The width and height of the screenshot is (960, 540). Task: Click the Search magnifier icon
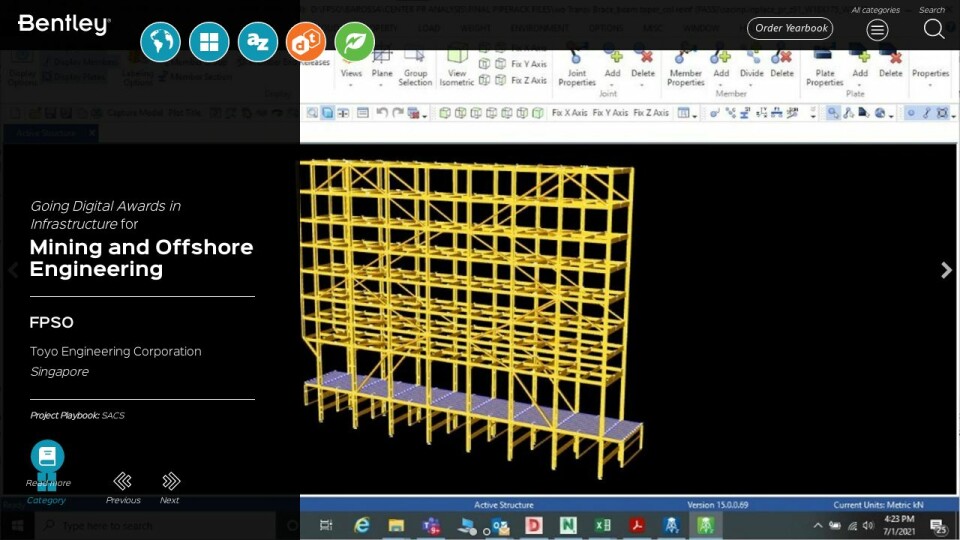[934, 29]
